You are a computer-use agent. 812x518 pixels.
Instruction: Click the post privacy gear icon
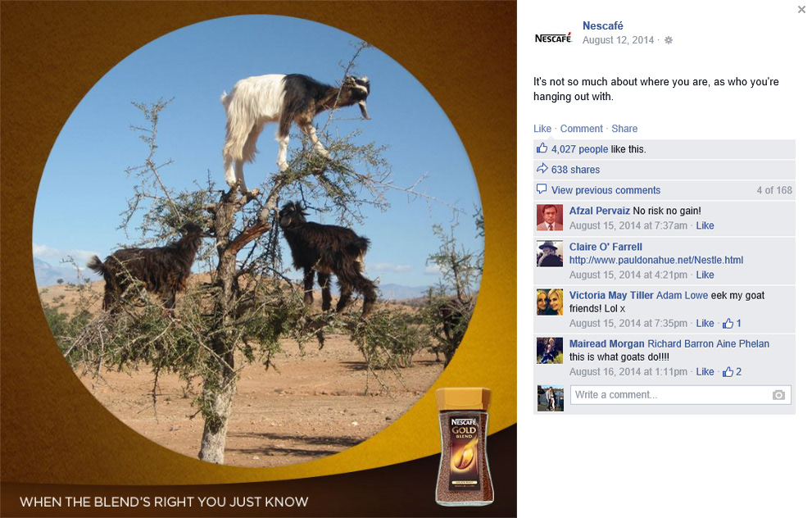(x=669, y=40)
